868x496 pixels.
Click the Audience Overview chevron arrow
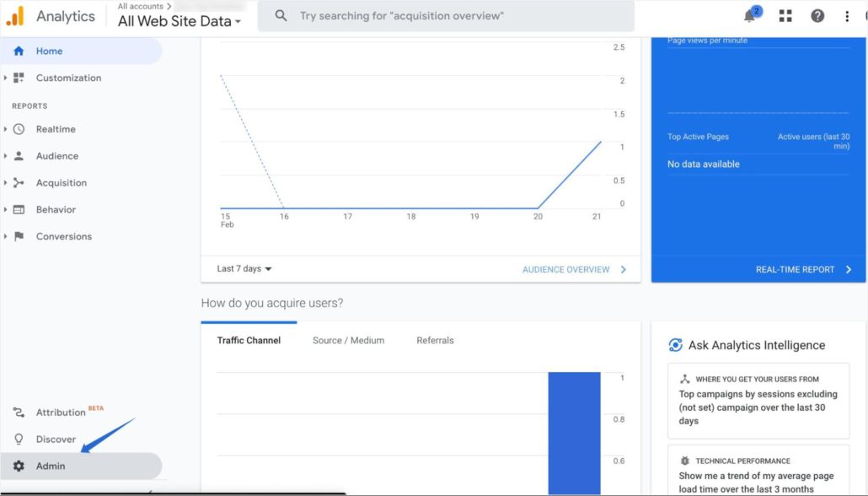tap(624, 269)
